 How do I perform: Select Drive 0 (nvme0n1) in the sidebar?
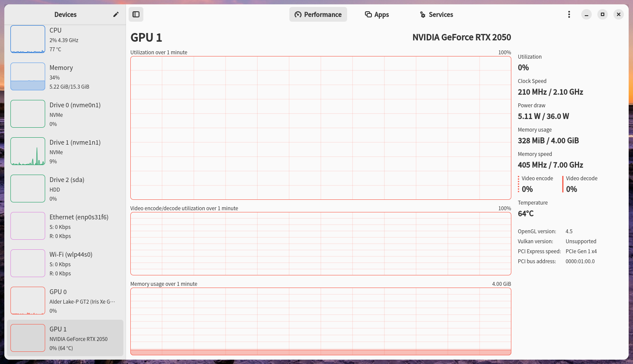point(65,114)
